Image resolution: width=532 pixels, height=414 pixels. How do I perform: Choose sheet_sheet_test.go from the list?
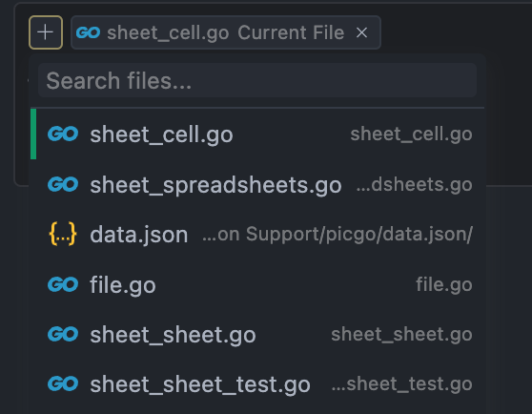click(257, 383)
